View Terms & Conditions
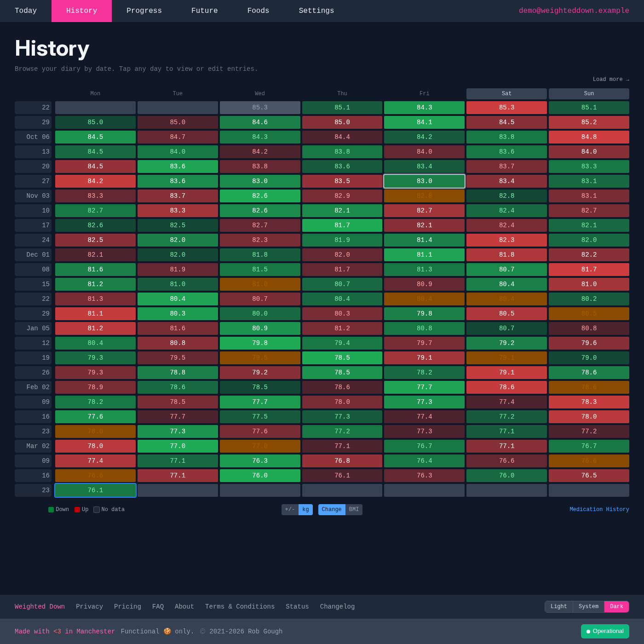The height and width of the screenshot is (644, 644). tap(240, 607)
